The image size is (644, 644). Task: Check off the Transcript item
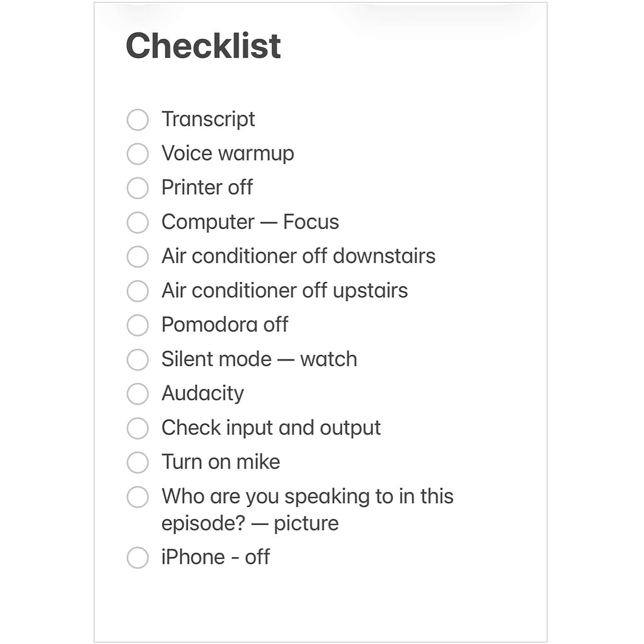click(138, 120)
